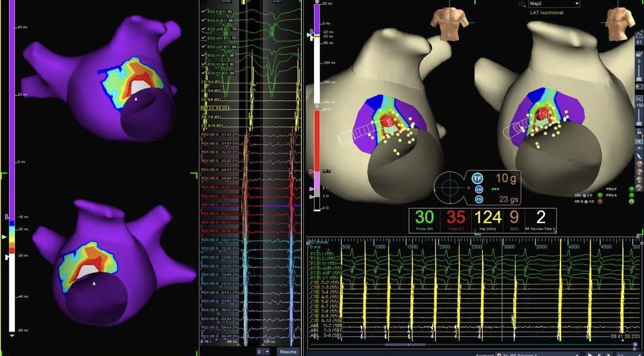
Task: Click the green PRS-P status indicator
Action: pyautogui.click(x=631, y=189)
